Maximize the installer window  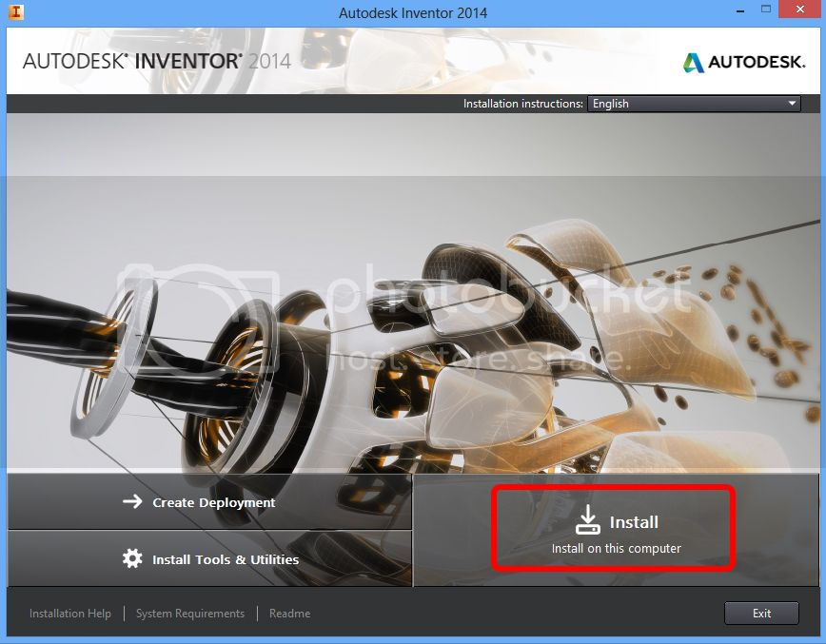(x=766, y=10)
